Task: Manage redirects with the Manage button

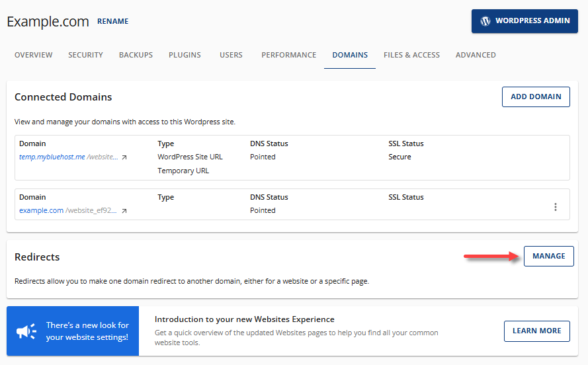Action: pyautogui.click(x=548, y=256)
